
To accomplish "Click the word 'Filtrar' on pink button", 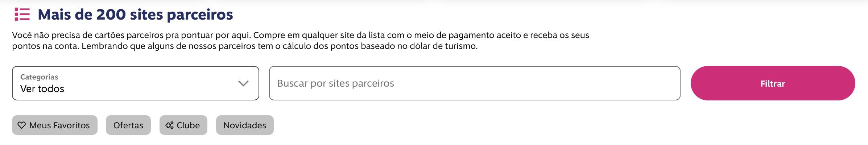I will click(773, 84).
